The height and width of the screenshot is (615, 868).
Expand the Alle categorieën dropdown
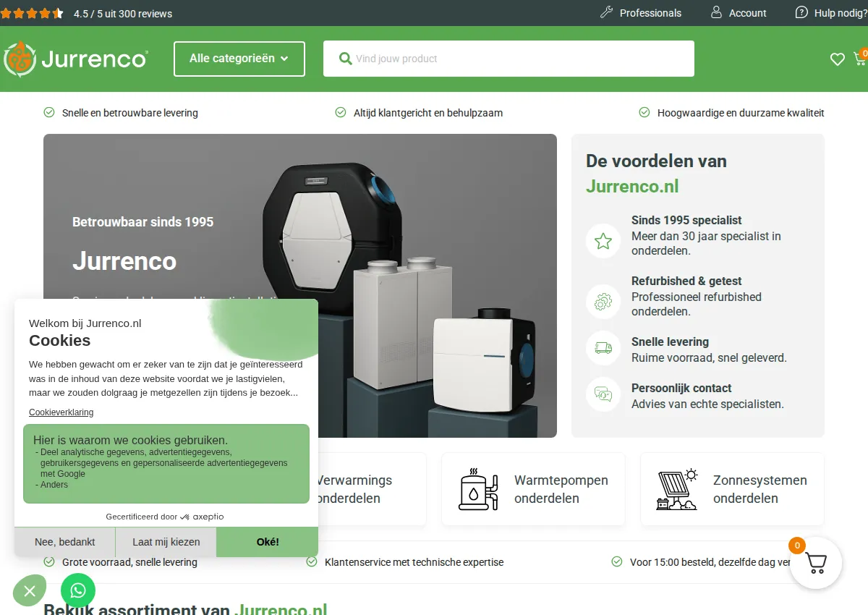tap(239, 59)
